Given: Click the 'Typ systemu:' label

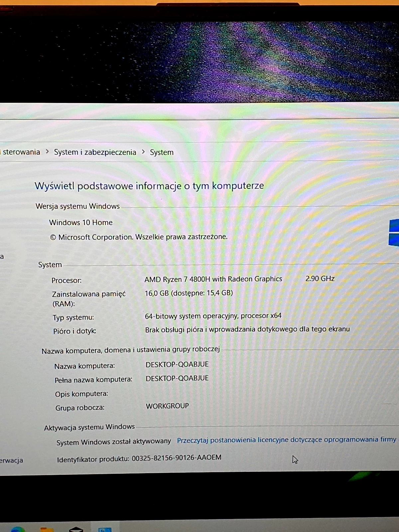Looking at the screenshot, I should click(x=73, y=318).
